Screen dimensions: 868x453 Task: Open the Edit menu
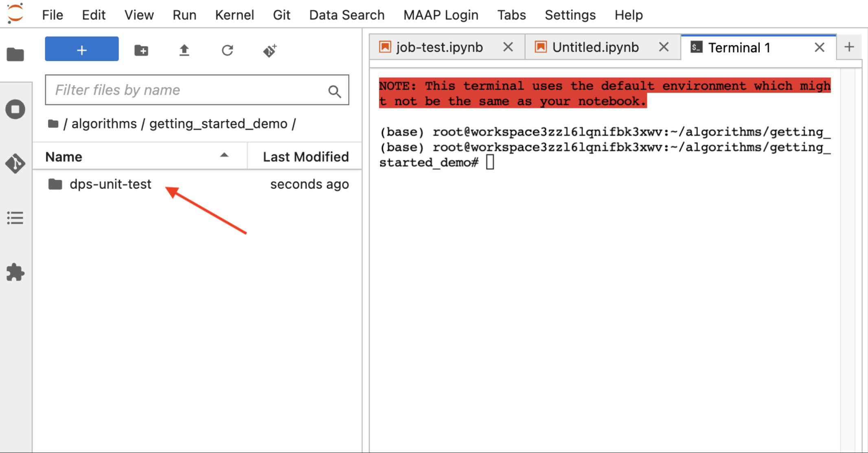94,15
